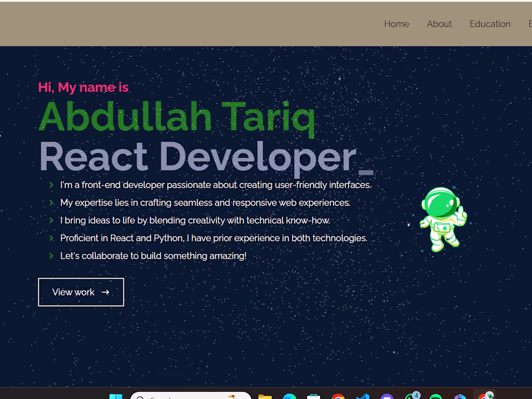Open the Education menu item
532x399 pixels.
coord(490,24)
